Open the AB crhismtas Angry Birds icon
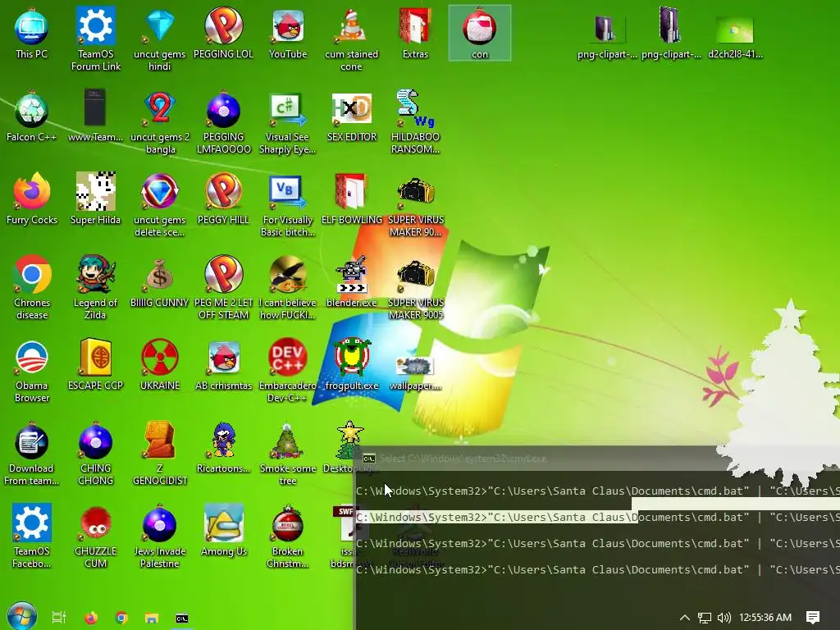840x630 pixels. 223,358
